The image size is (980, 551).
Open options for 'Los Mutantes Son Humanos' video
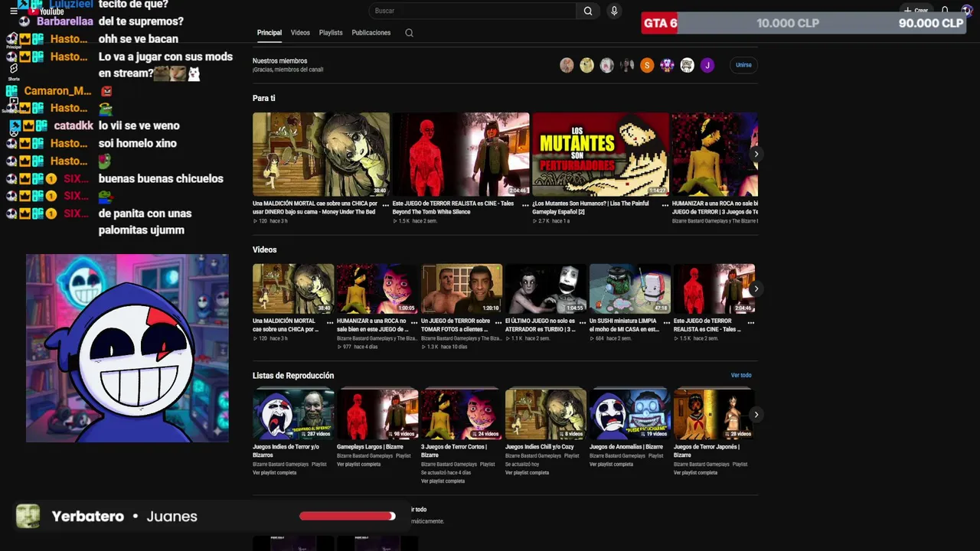click(x=665, y=205)
